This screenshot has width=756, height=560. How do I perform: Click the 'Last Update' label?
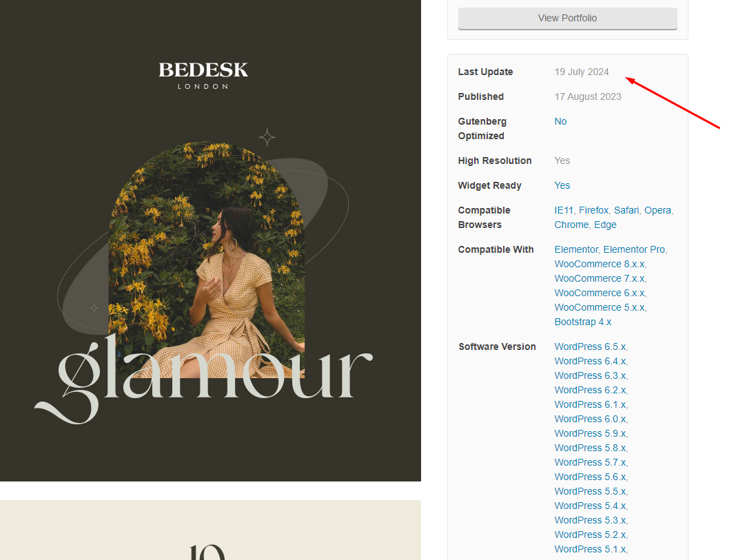point(486,72)
